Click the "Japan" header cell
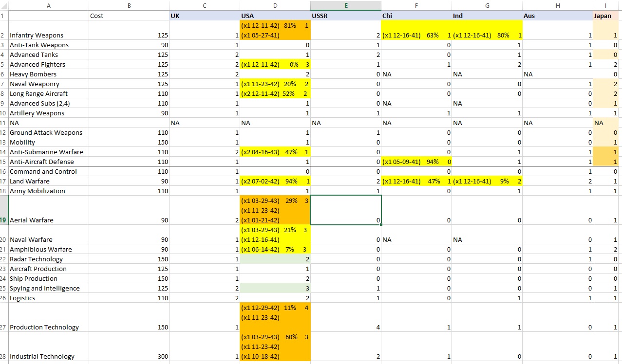622x364 pixels. click(x=605, y=16)
